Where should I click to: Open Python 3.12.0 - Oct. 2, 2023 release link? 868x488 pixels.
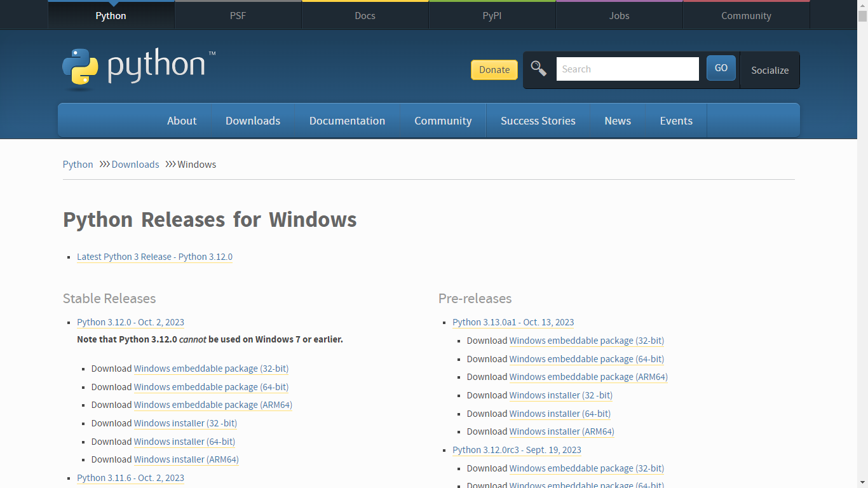tap(130, 322)
